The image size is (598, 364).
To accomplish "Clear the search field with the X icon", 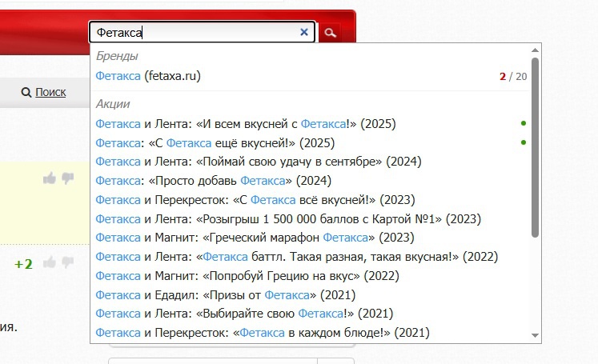I will [x=303, y=33].
